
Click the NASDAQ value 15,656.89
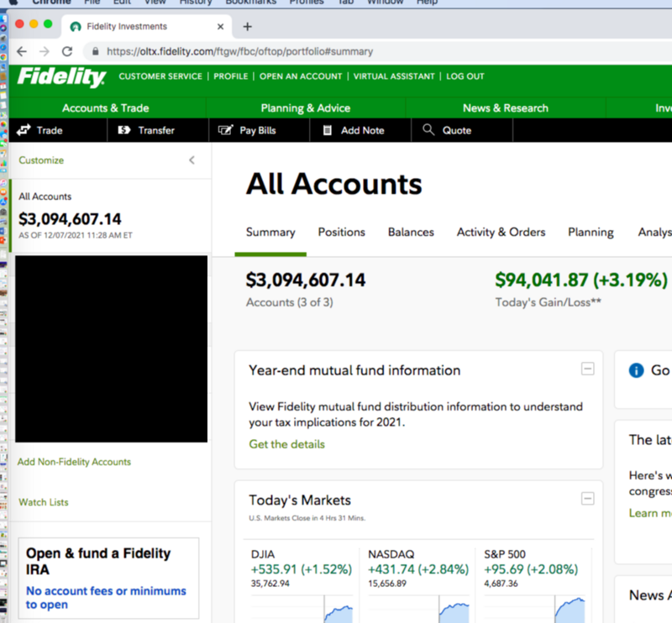click(387, 584)
